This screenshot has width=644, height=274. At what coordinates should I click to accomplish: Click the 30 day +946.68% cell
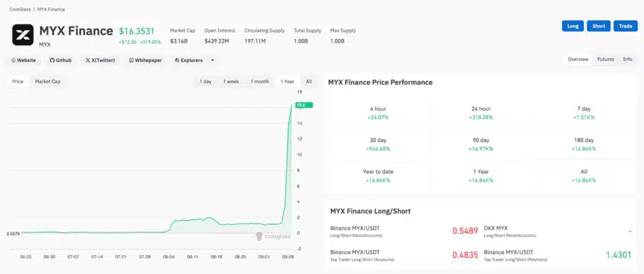(378, 145)
